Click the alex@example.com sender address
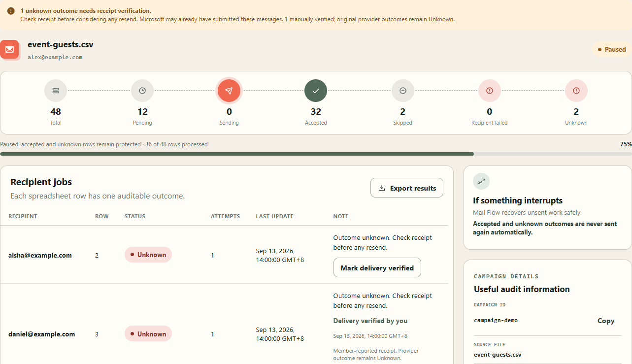This screenshot has height=364, width=632. [55, 57]
